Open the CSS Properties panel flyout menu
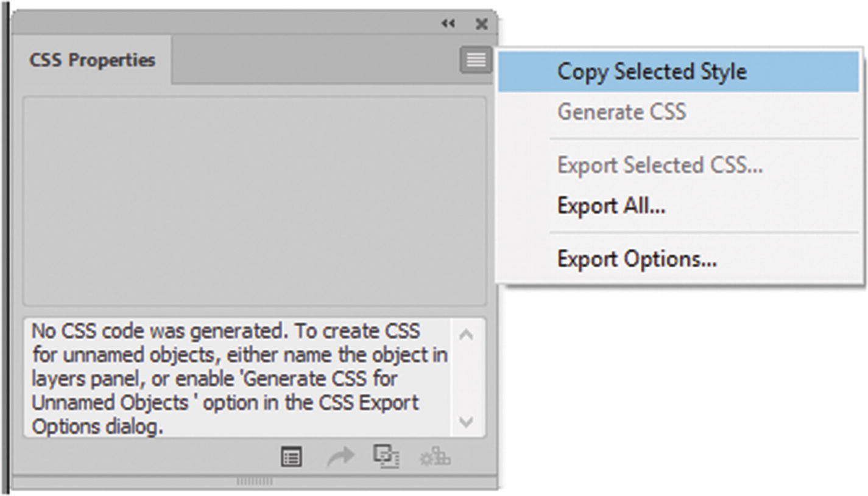Screen dimensions: 868x496 point(476,60)
